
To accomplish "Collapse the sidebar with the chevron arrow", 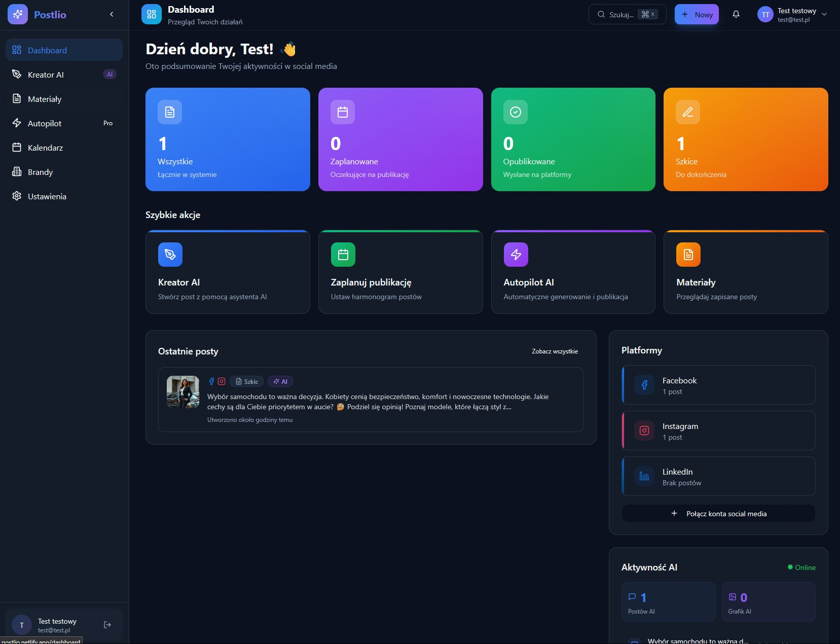I will click(112, 14).
